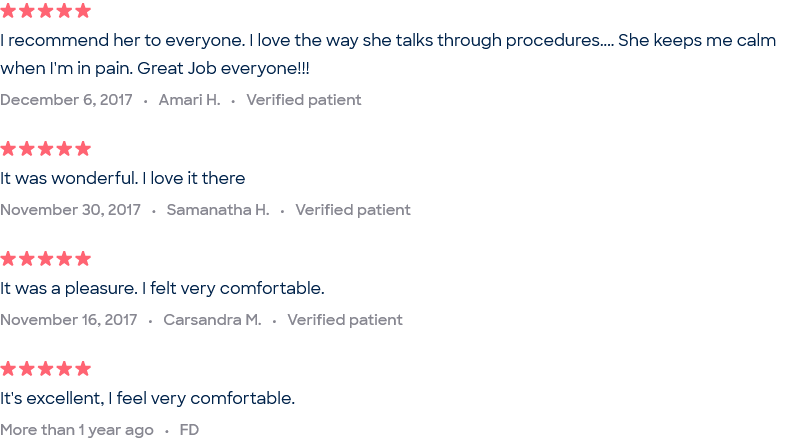Click the November 16, 2017 review date
The width and height of the screenshot is (785, 446).
coord(69,320)
